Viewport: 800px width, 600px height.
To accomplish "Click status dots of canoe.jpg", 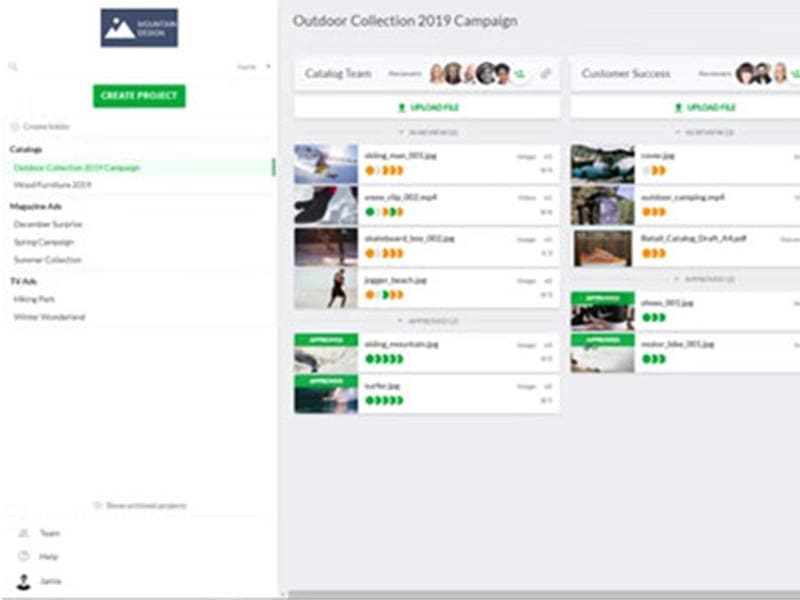I will pos(654,170).
